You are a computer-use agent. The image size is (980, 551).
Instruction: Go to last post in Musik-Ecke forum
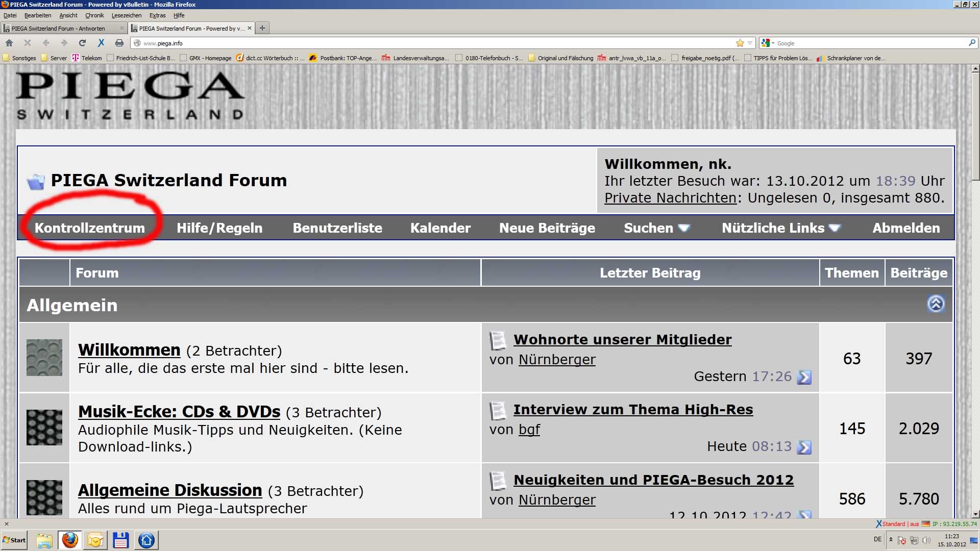804,447
